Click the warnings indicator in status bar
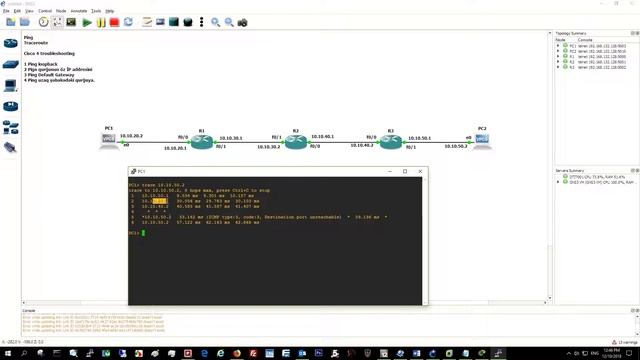 [624, 342]
